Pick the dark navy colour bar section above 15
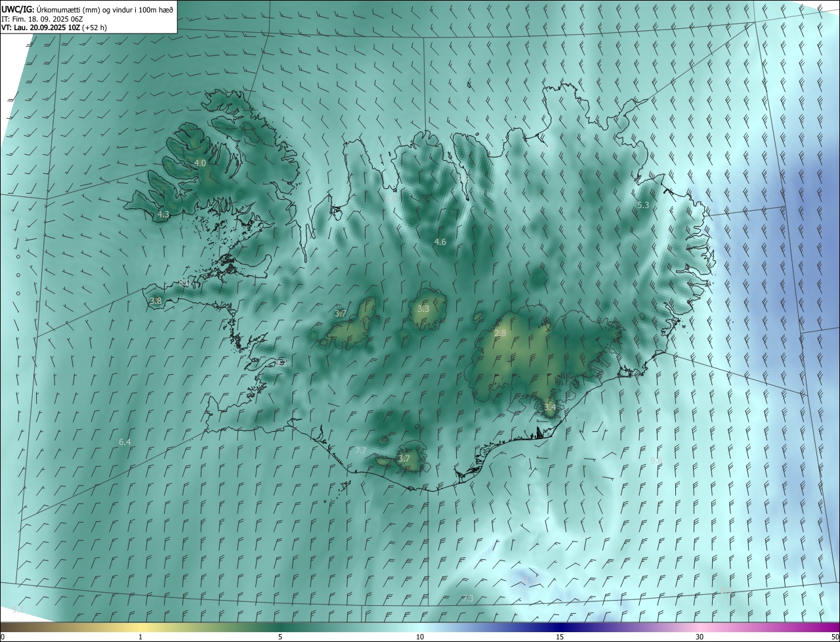Image resolution: width=840 pixels, height=642 pixels. point(560,628)
